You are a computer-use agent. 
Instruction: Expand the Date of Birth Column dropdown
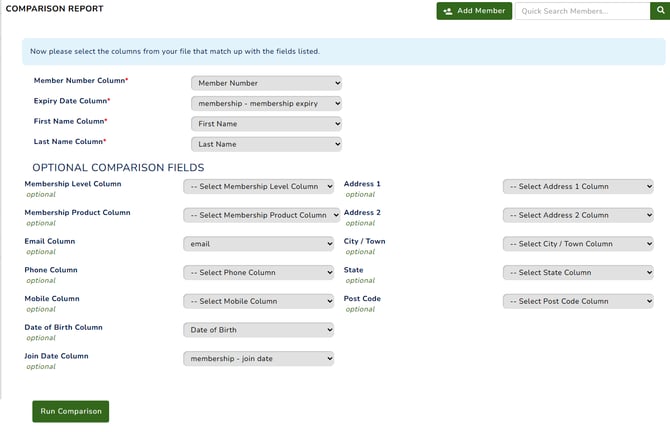258,330
